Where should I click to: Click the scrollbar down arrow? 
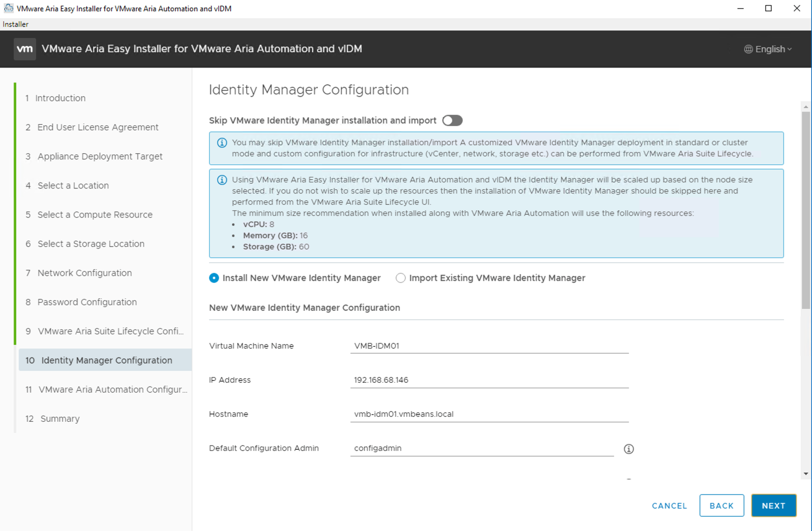pos(806,474)
